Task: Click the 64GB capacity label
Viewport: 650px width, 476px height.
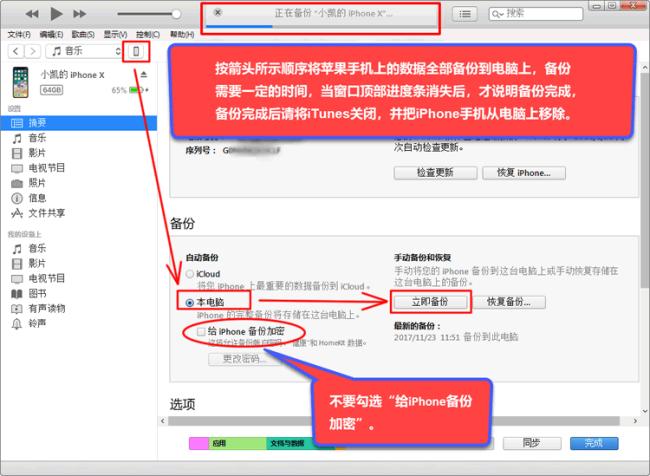Action: pos(51,90)
